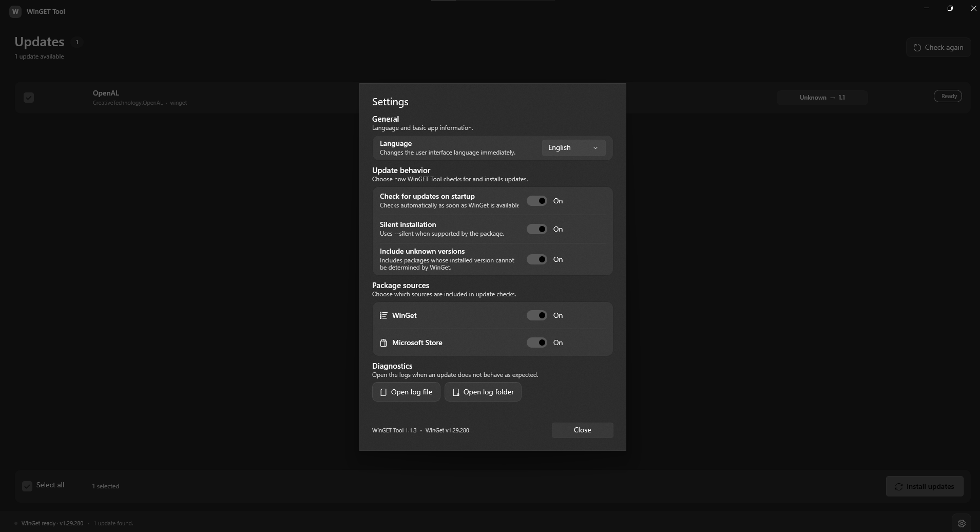Click the '1 update available' subtitle
The height and width of the screenshot is (532, 980).
(x=40, y=56)
